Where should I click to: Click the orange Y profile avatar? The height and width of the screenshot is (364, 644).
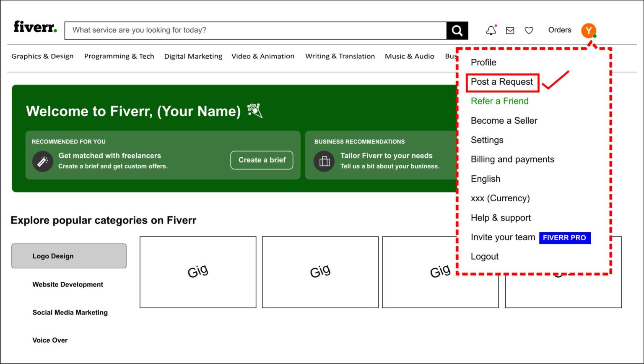click(589, 31)
